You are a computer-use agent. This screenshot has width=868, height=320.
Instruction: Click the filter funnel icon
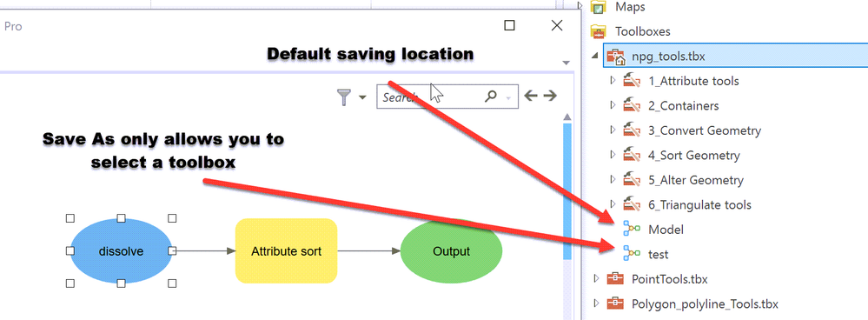tap(344, 97)
